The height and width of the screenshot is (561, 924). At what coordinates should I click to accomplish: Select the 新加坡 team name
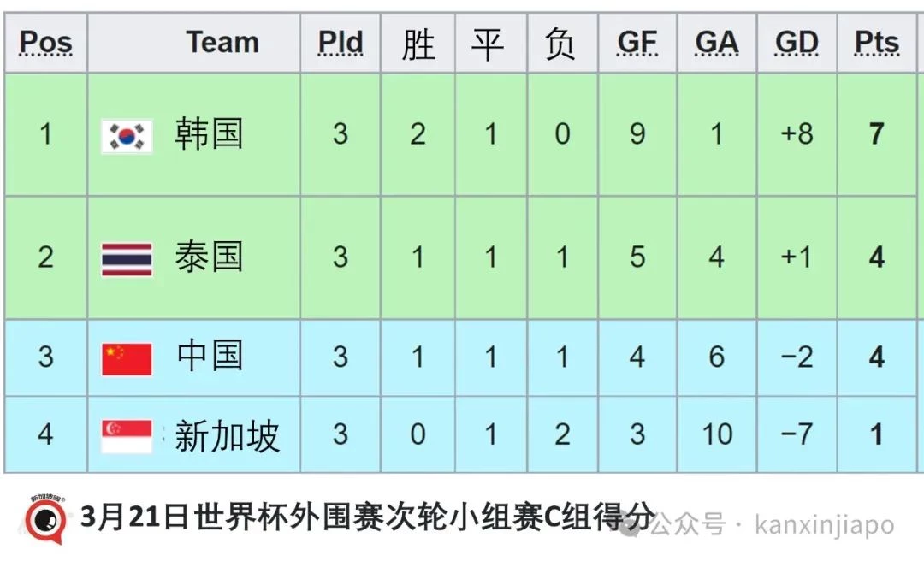227,436
